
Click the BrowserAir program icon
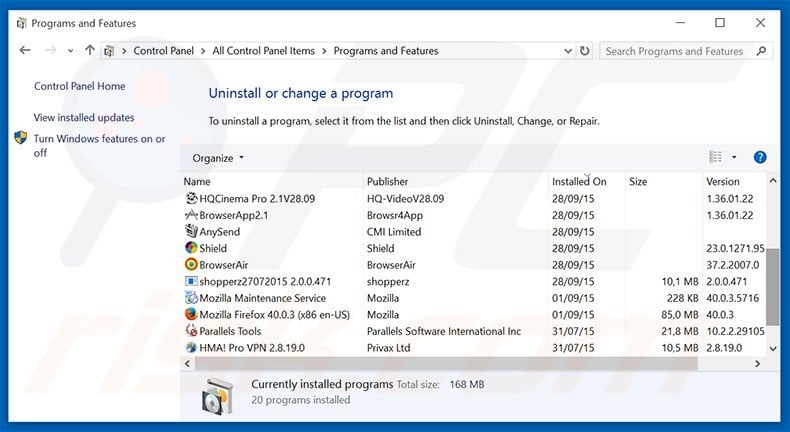[x=191, y=265]
